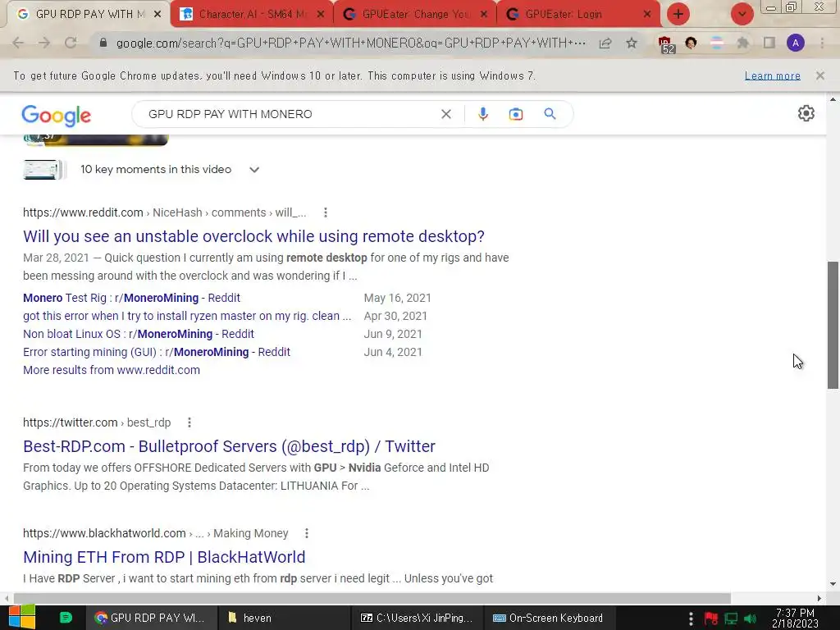The image size is (840, 630).
Task: Click the browser forward arrow
Action: point(44,43)
